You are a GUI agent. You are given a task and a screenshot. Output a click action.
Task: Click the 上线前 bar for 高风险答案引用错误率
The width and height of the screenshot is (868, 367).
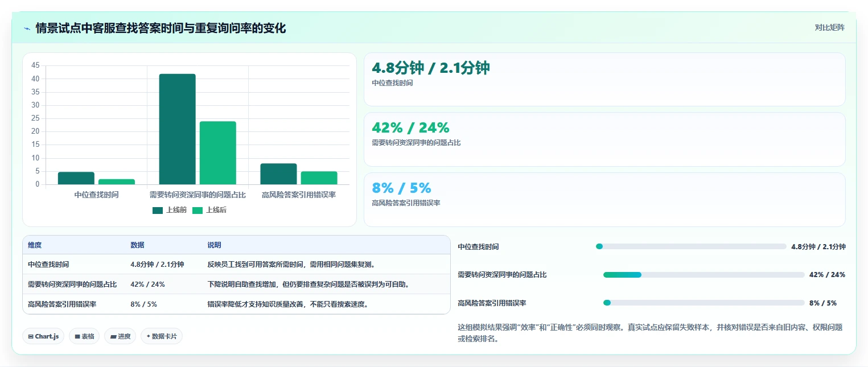[279, 174]
